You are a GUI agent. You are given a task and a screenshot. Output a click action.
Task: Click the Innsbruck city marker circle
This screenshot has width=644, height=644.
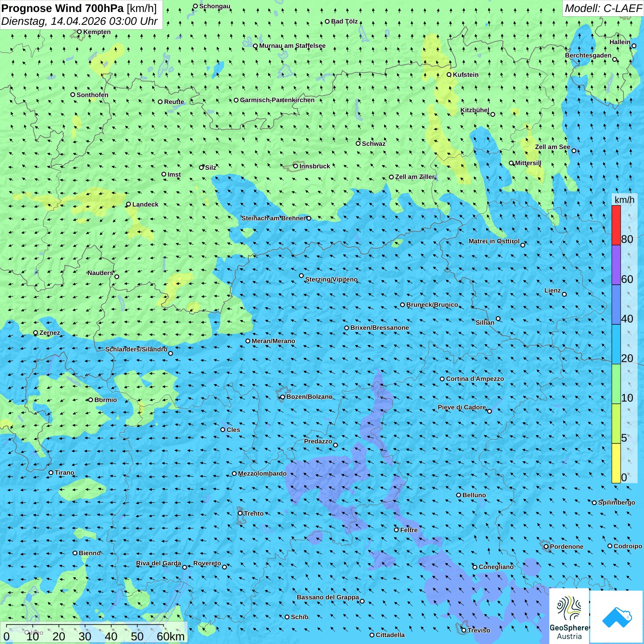click(x=296, y=166)
